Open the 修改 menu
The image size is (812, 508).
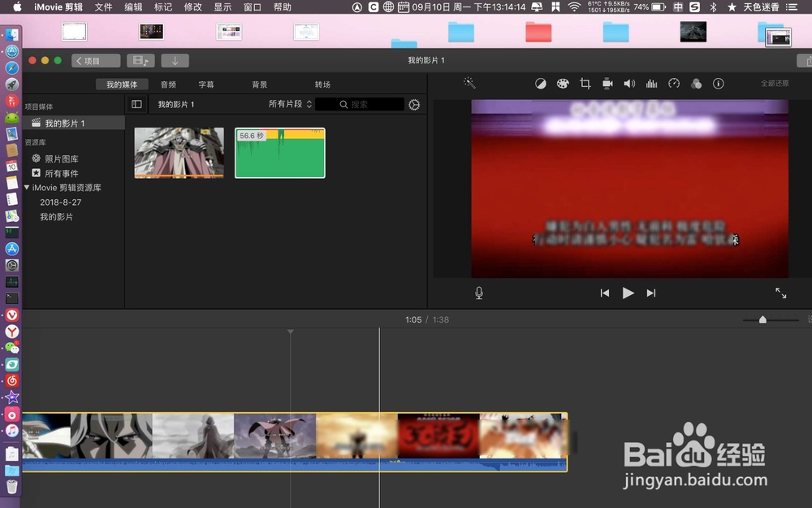point(192,7)
